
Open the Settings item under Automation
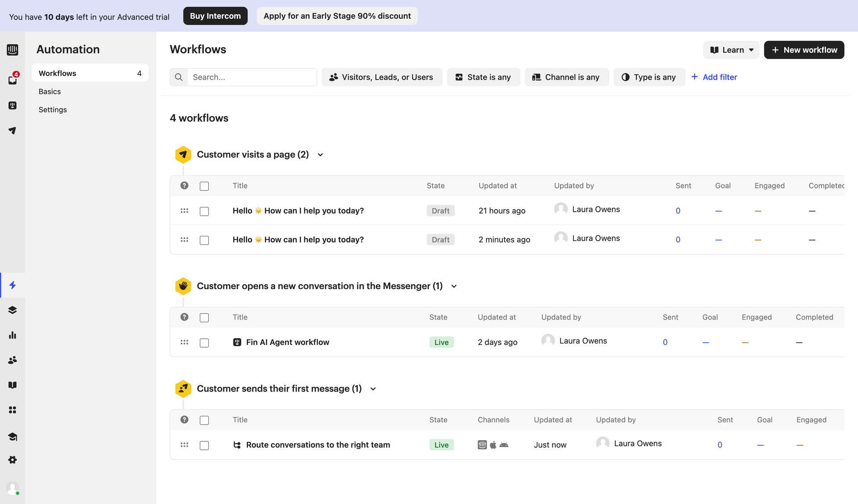point(52,109)
